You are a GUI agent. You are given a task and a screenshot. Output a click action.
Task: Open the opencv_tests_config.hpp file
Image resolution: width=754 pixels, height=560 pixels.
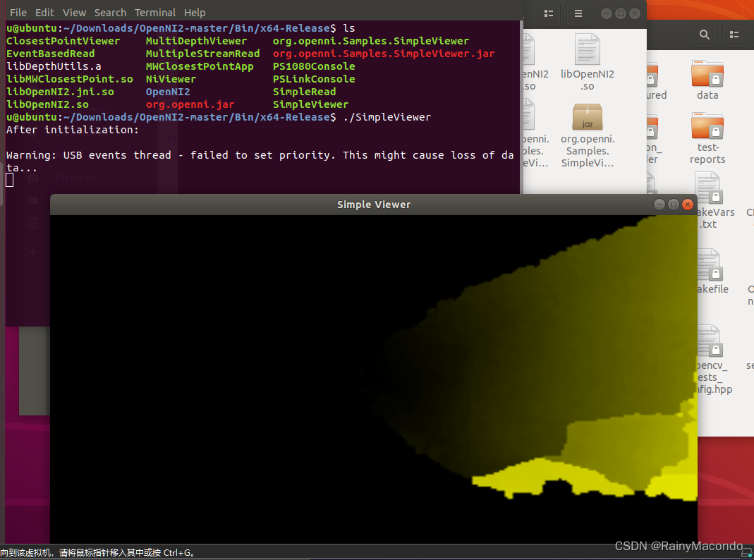click(x=710, y=341)
